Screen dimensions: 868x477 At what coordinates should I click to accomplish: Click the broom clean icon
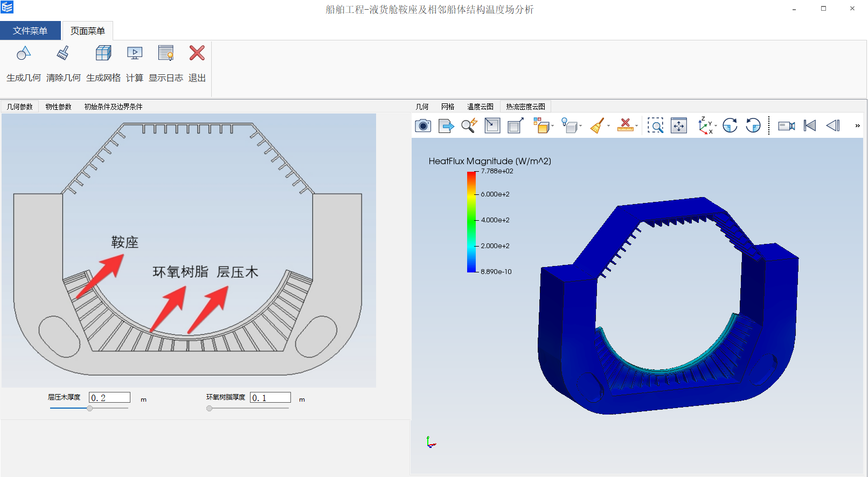(x=597, y=125)
